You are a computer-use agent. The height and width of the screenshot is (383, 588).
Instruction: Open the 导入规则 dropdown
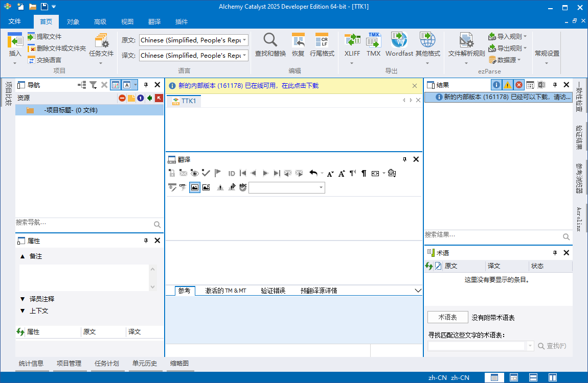coord(508,36)
